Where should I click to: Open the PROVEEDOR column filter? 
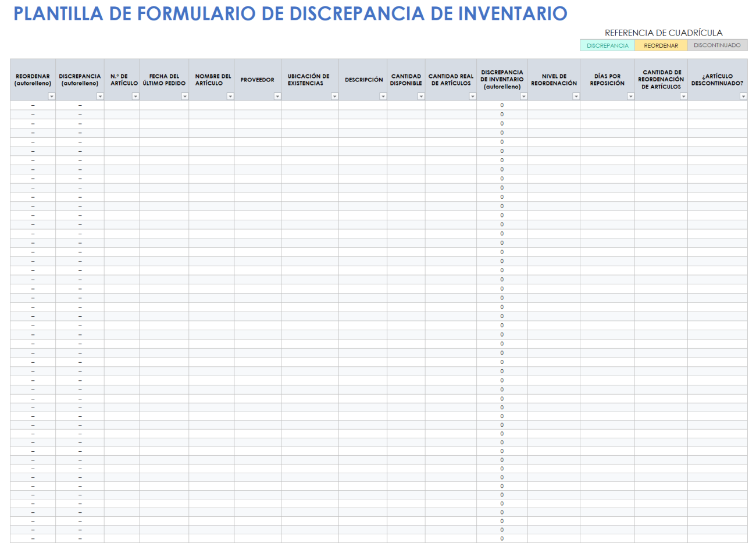point(277,96)
